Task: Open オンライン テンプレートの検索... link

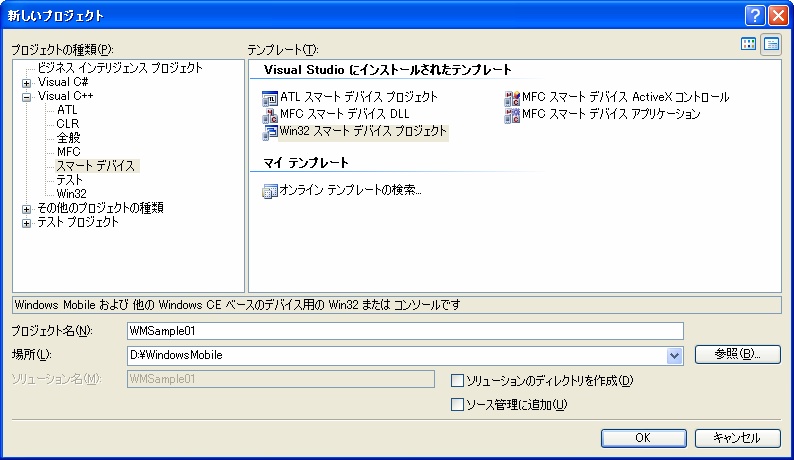Action: point(350,190)
